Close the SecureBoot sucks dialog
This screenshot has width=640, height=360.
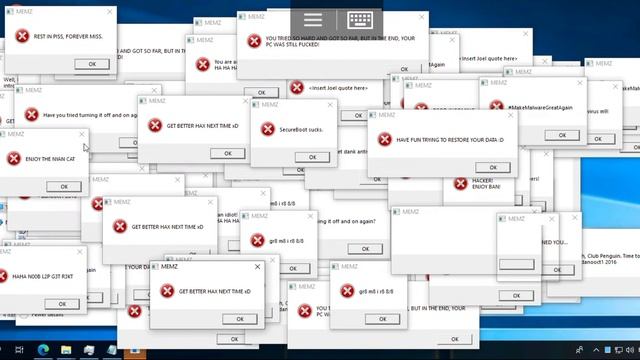tap(330, 105)
